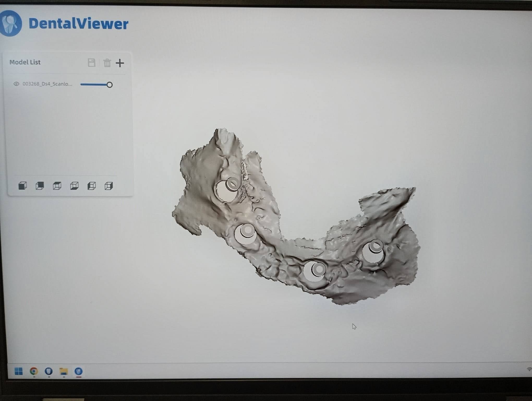The height and width of the screenshot is (401, 532).
Task: Click the model transparency slider handle
Action: point(110,85)
